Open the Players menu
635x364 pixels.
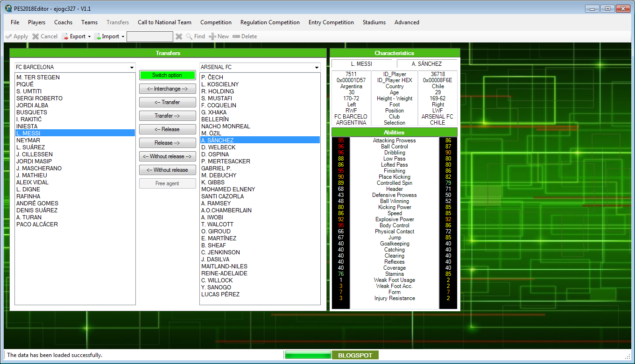pos(37,22)
